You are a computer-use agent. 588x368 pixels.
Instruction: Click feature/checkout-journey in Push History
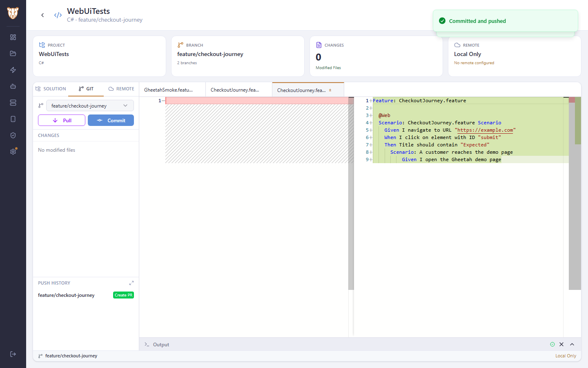click(66, 295)
